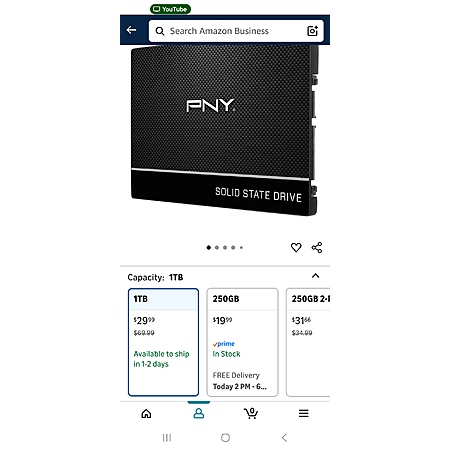450x450 pixels.
Task: Return to YouTube via green pill
Action: pyautogui.click(x=170, y=9)
